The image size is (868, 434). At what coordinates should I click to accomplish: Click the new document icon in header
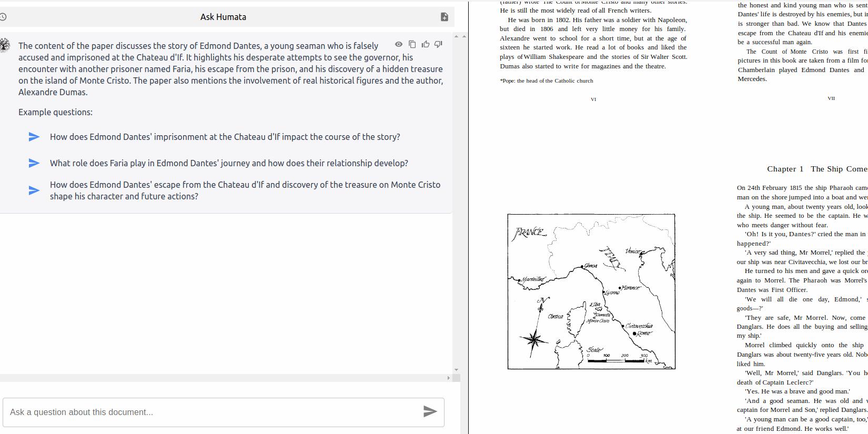click(x=444, y=17)
